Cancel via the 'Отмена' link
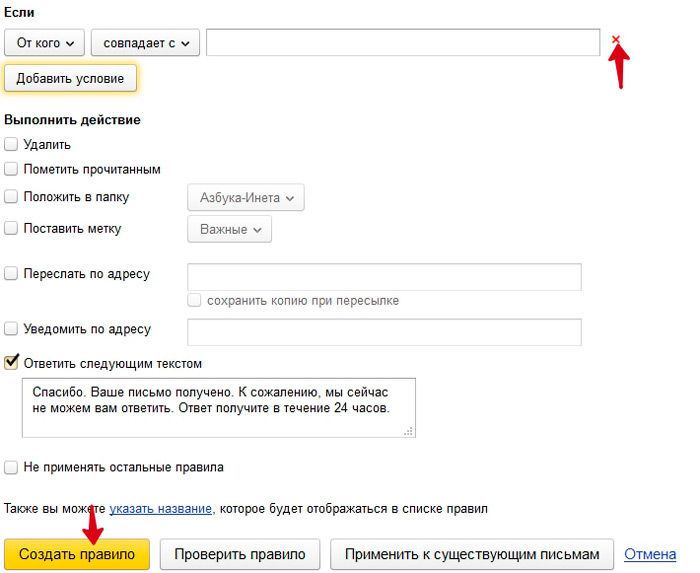The image size is (700, 573). (650, 554)
